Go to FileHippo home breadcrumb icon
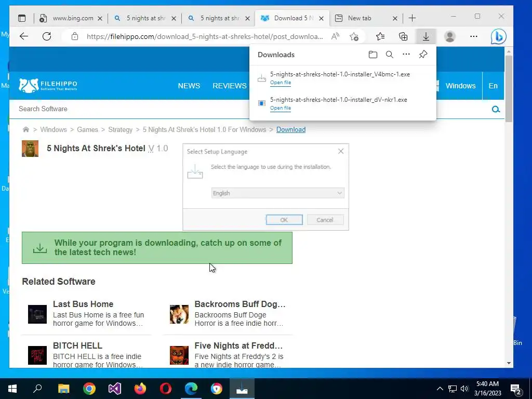The width and height of the screenshot is (532, 399). [26, 129]
